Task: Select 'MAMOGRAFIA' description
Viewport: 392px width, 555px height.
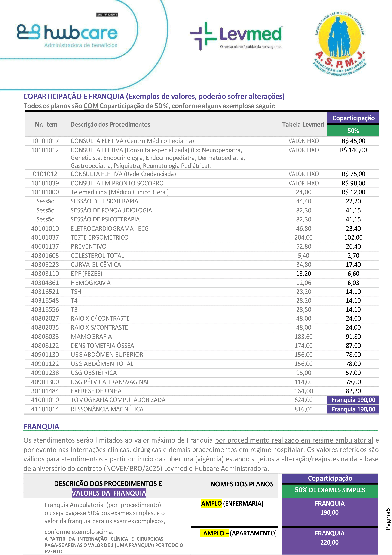Action: (x=91, y=337)
